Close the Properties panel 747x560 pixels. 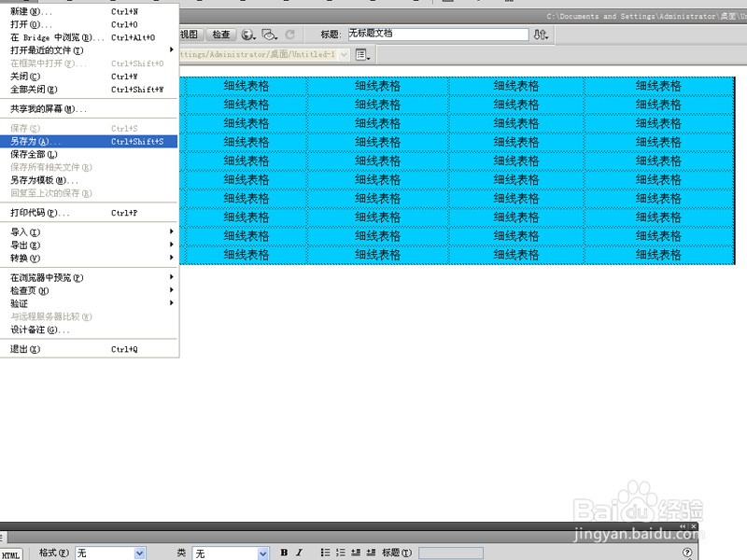(694, 526)
